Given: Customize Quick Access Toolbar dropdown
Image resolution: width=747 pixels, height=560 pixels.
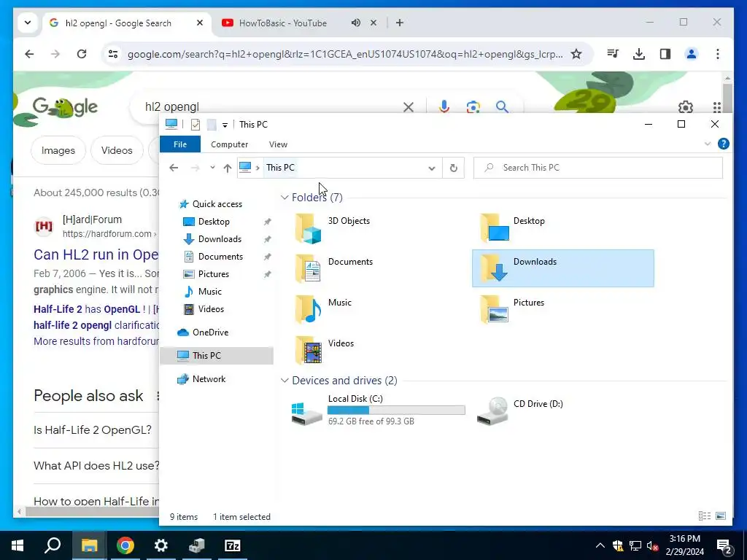Looking at the screenshot, I should tap(225, 125).
